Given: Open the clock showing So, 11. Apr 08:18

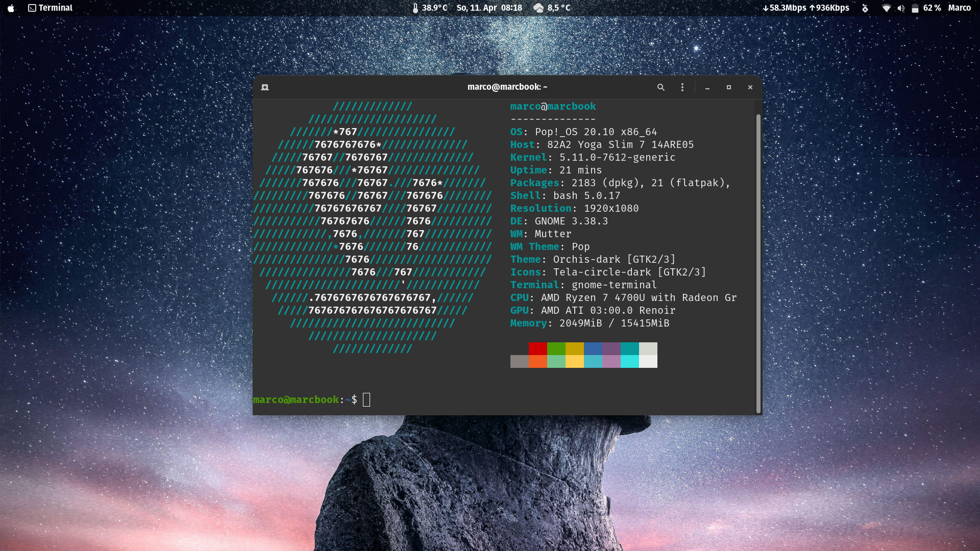Looking at the screenshot, I should tap(489, 8).
